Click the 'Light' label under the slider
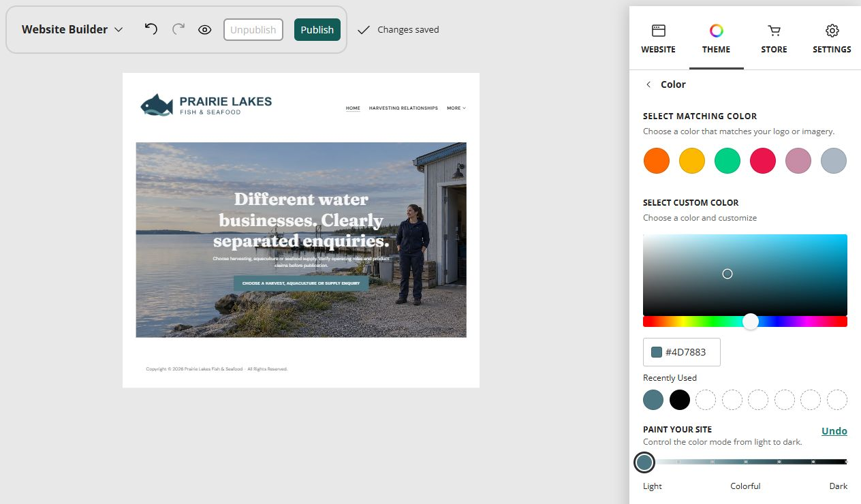This screenshot has width=861, height=504. pyautogui.click(x=653, y=486)
